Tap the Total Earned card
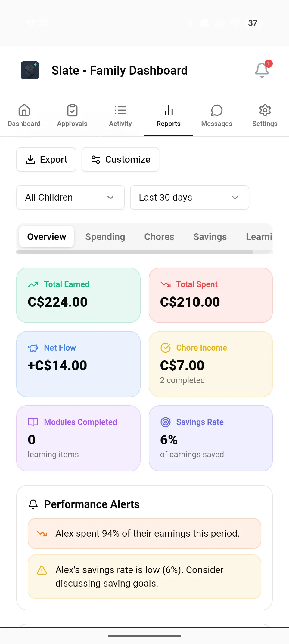The height and width of the screenshot is (644, 289). [78, 295]
